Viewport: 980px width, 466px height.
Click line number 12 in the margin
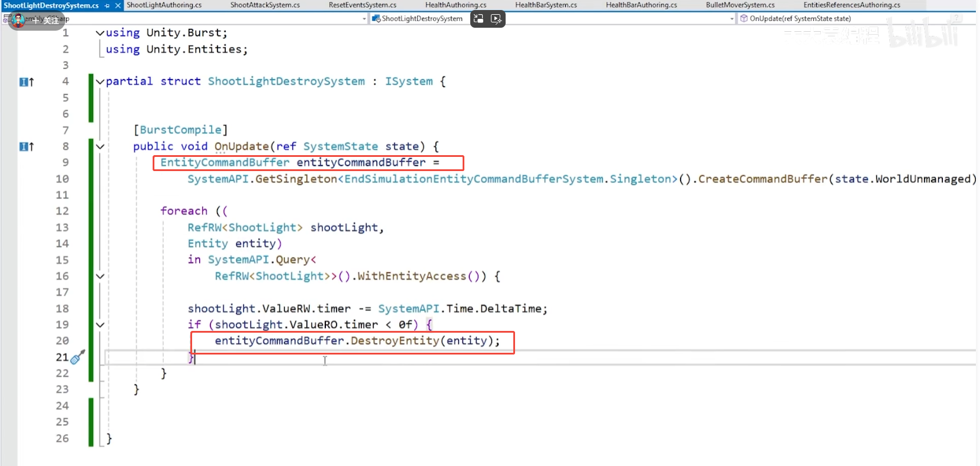(x=62, y=211)
